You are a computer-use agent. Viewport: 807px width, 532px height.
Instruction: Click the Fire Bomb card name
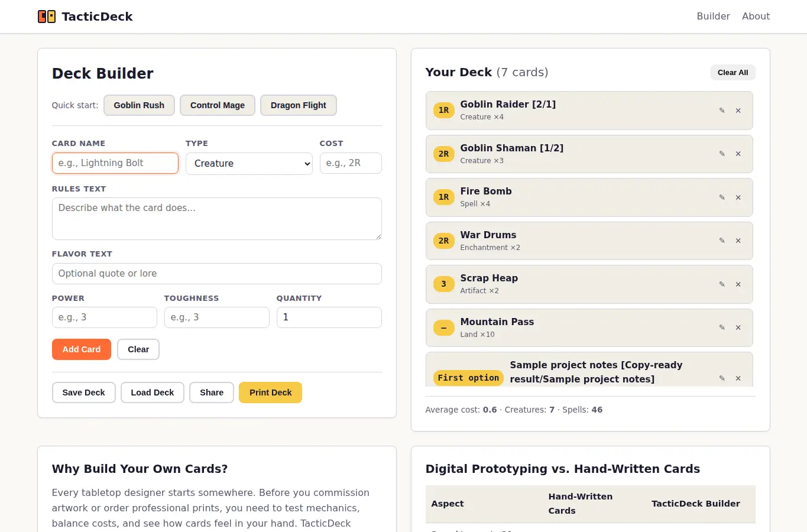tap(486, 192)
